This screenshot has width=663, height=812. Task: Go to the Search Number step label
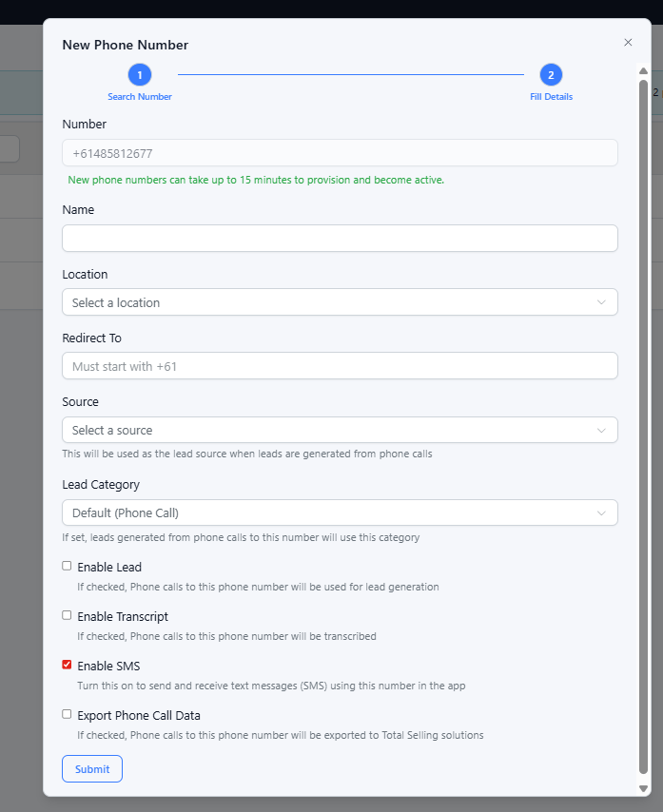click(x=140, y=97)
